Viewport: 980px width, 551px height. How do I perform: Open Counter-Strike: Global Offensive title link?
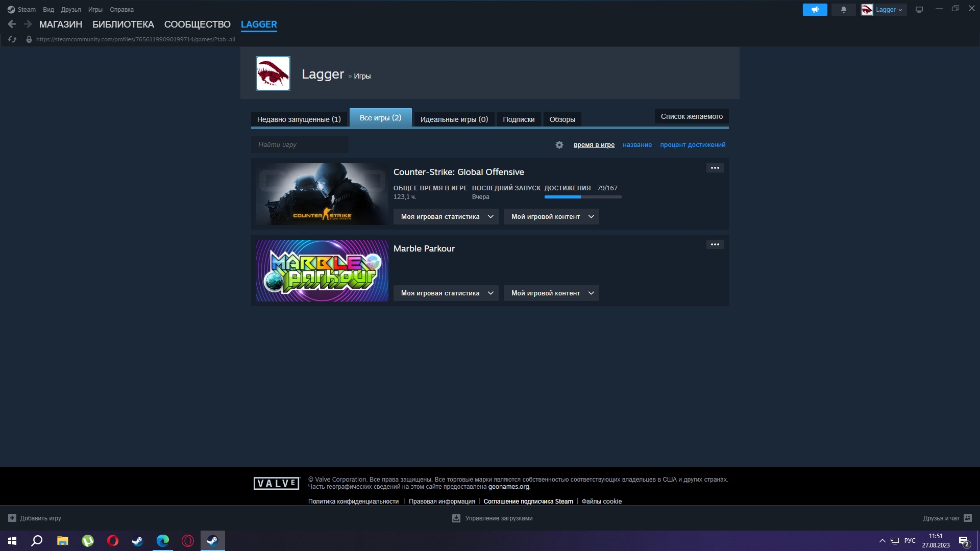point(458,172)
